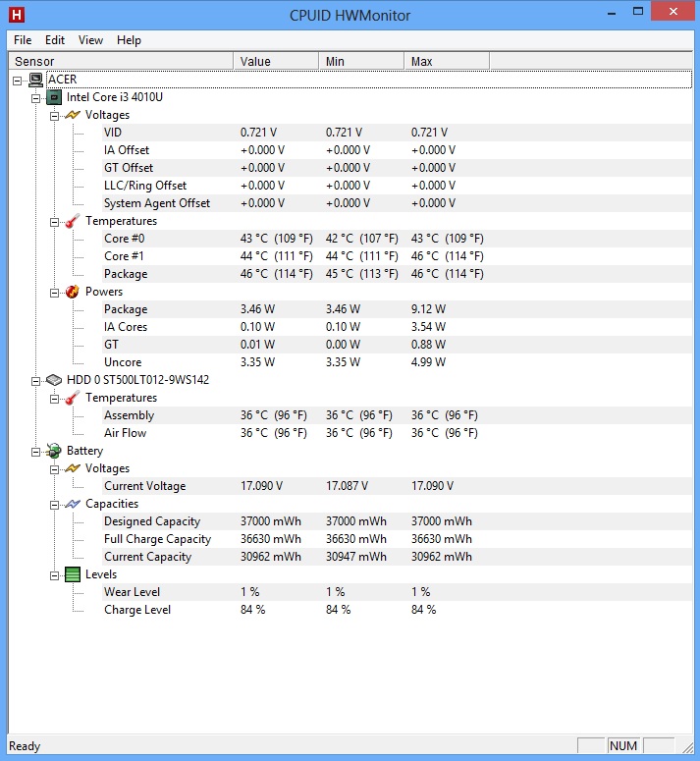The image size is (700, 761).
Task: Select the VID voltage row
Action: (x=398, y=133)
